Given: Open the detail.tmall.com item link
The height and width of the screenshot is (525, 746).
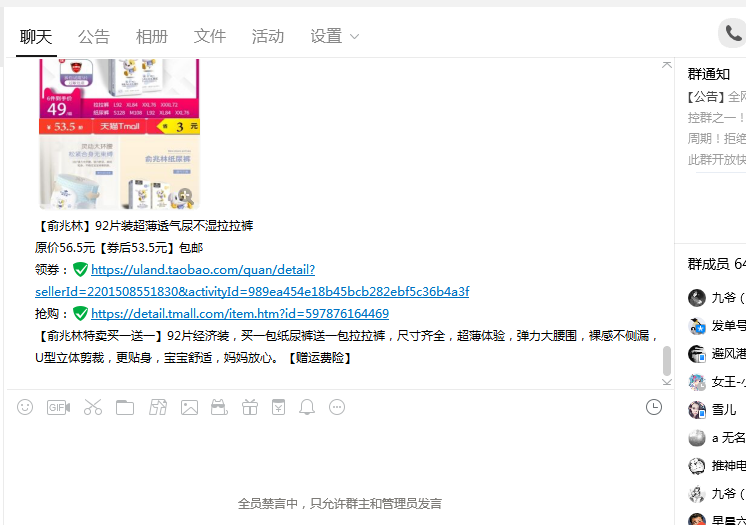Looking at the screenshot, I should click(240, 313).
